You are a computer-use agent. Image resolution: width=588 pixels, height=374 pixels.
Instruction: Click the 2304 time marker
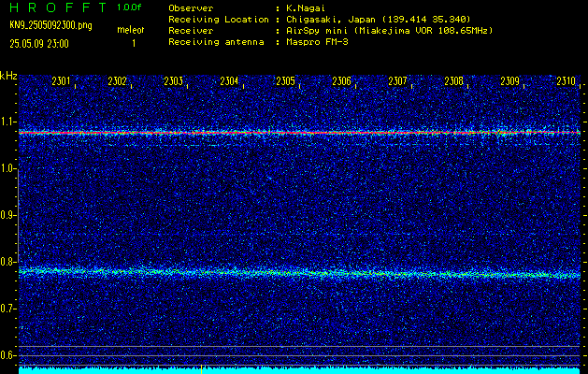pyautogui.click(x=230, y=81)
